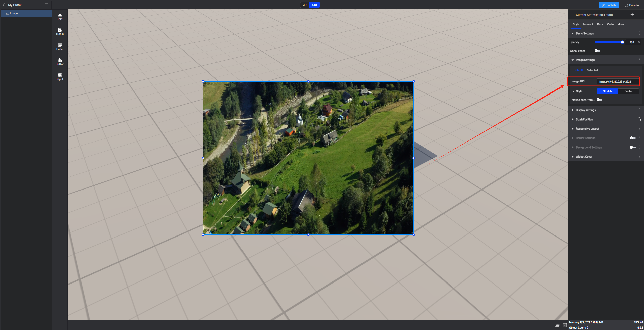
Task: Select the Image layer in the tree
Action: [26, 13]
